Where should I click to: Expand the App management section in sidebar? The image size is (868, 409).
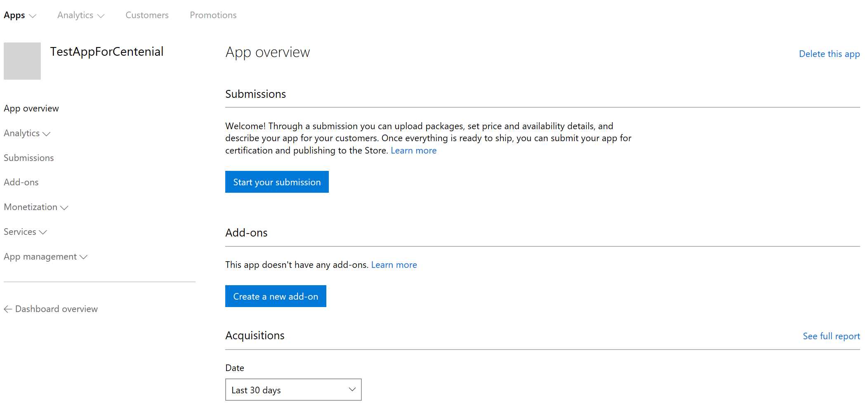tap(46, 256)
